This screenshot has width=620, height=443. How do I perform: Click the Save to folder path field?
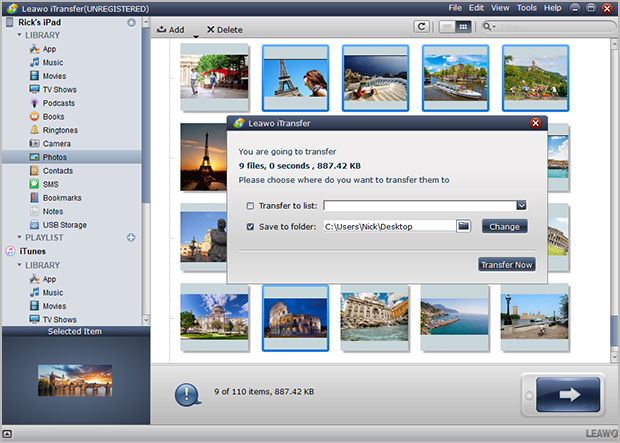(x=389, y=226)
